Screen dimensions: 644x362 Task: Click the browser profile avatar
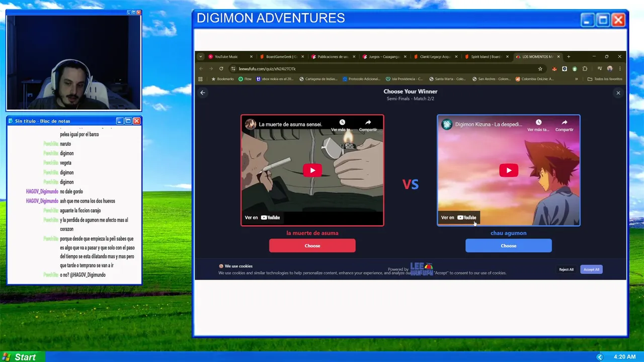[x=609, y=68]
